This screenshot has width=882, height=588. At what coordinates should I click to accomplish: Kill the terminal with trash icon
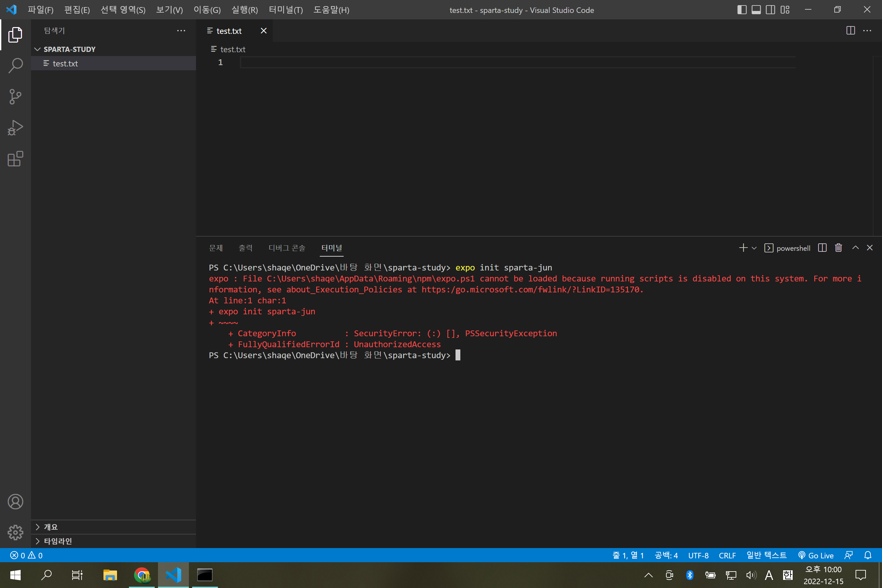coord(838,248)
